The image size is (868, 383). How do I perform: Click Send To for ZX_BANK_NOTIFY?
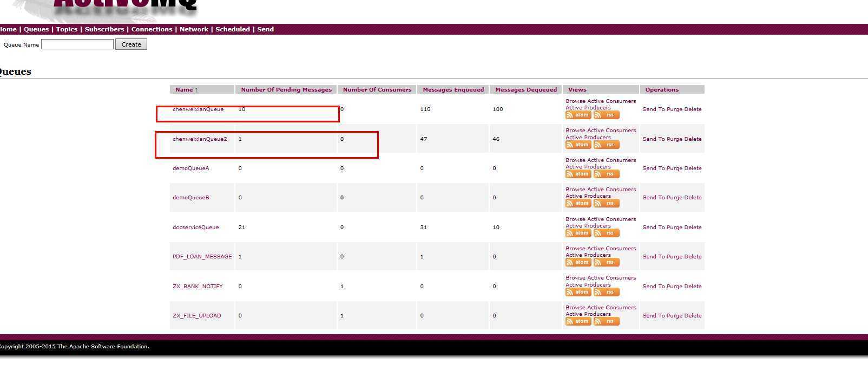654,287
